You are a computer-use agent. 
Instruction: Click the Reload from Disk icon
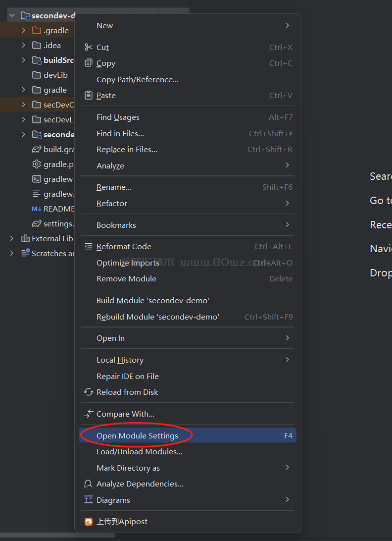tap(89, 392)
